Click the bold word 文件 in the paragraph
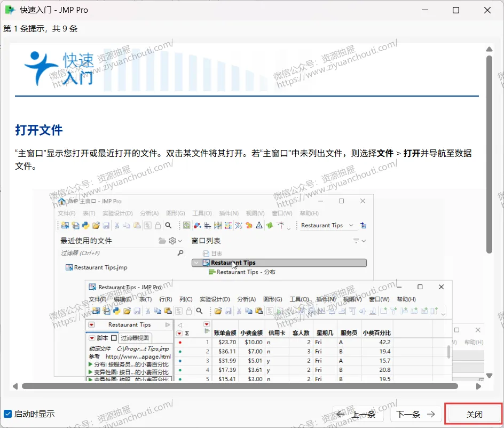 [x=385, y=153]
